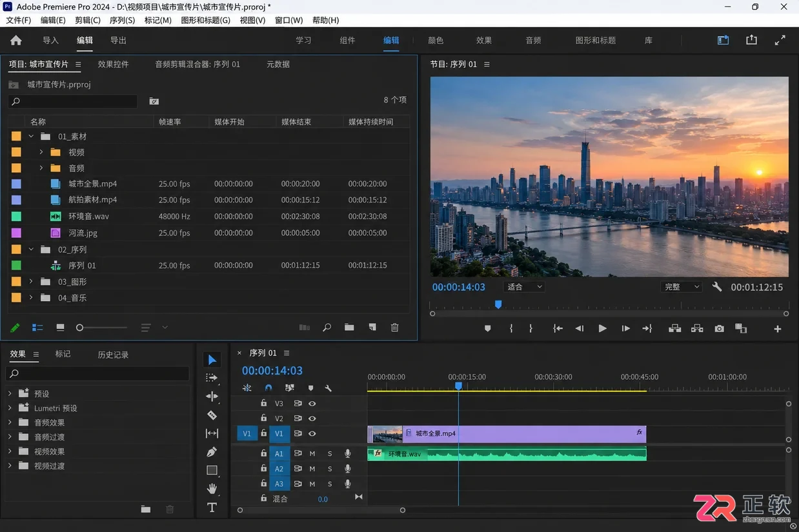The width and height of the screenshot is (799, 532).
Task: Click Mark In brace button
Action: point(511,328)
